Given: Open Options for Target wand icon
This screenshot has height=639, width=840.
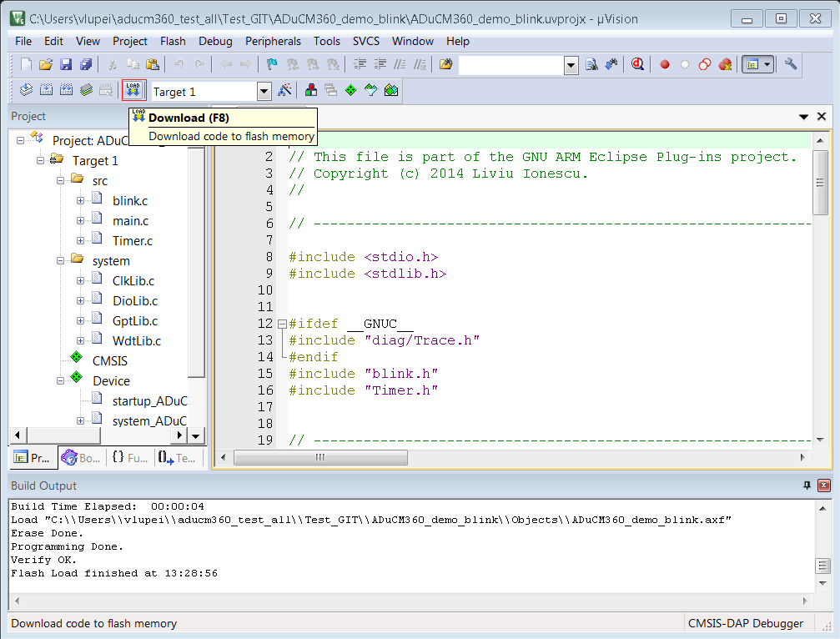Looking at the screenshot, I should [x=284, y=90].
